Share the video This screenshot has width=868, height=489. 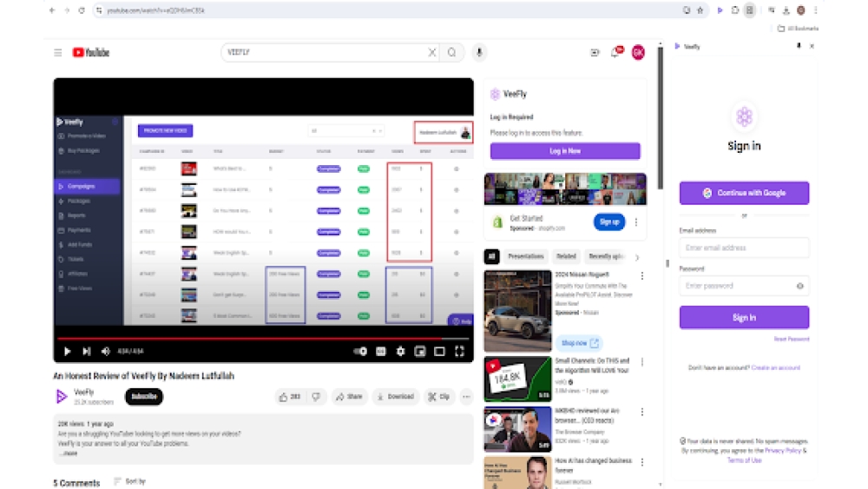(x=349, y=397)
